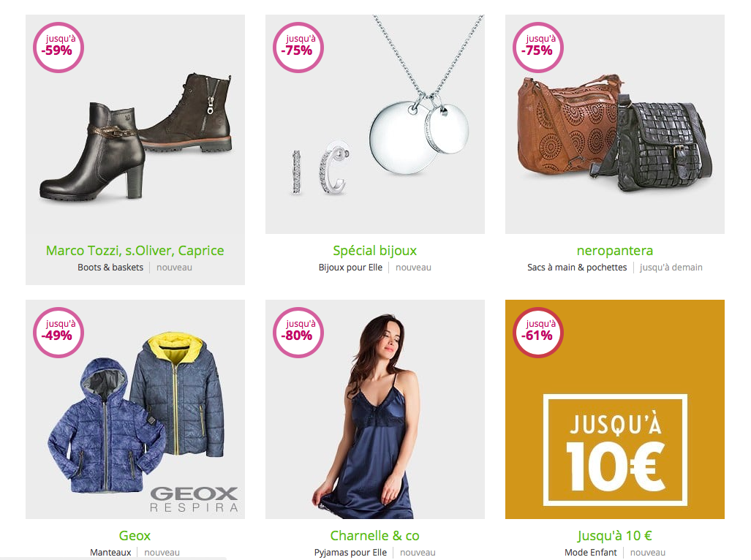
Task: Open the Geox puffer jackets image
Action: (135, 409)
